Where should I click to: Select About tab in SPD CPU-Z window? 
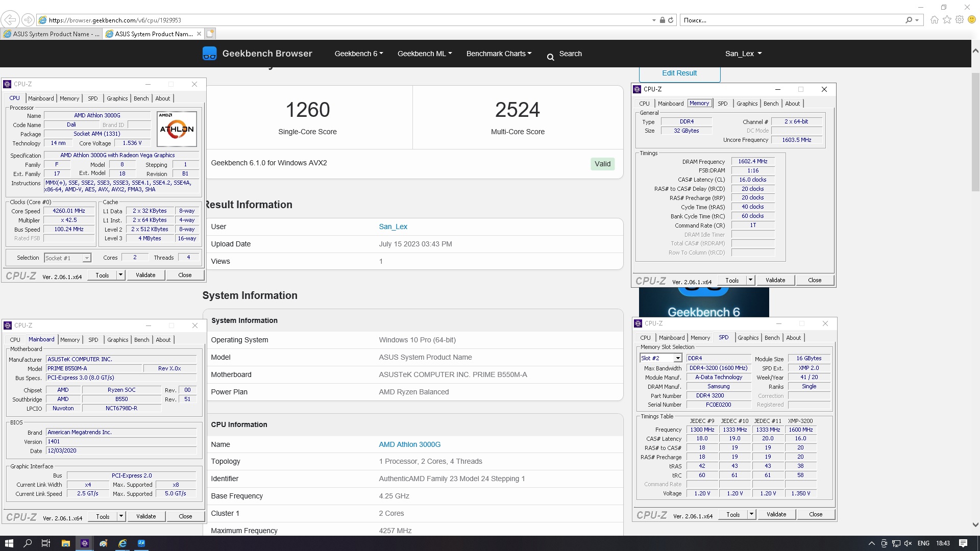[793, 338]
